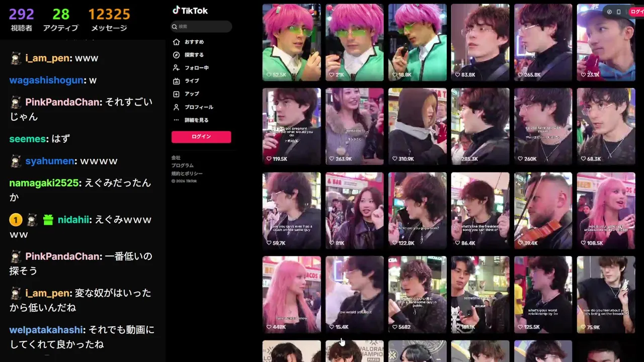Click the badge icon beside syahumen
Screen dimensions: 644x362
(x=16, y=161)
